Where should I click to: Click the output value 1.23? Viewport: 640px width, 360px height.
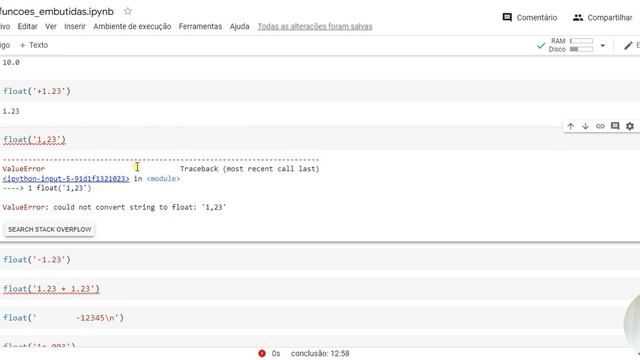click(x=11, y=111)
